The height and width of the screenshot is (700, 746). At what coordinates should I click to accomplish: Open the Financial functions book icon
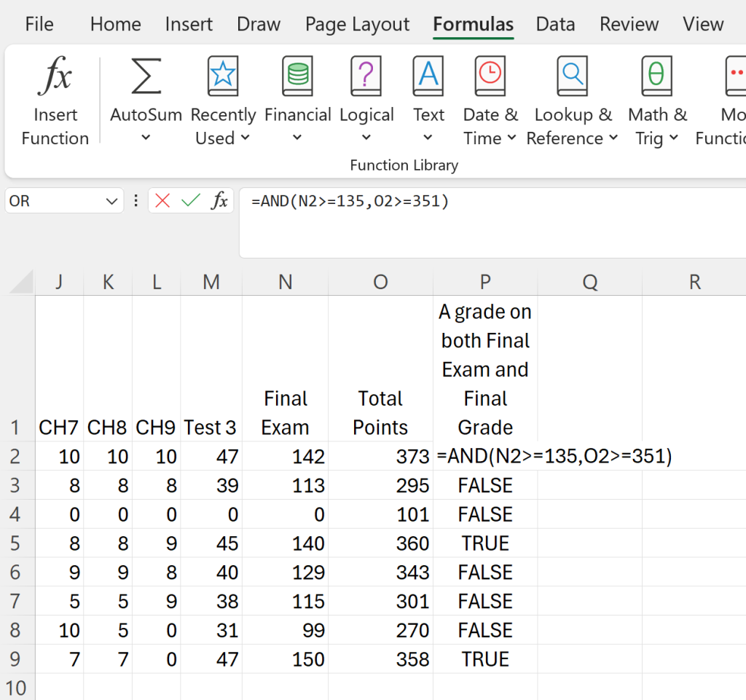[x=297, y=77]
